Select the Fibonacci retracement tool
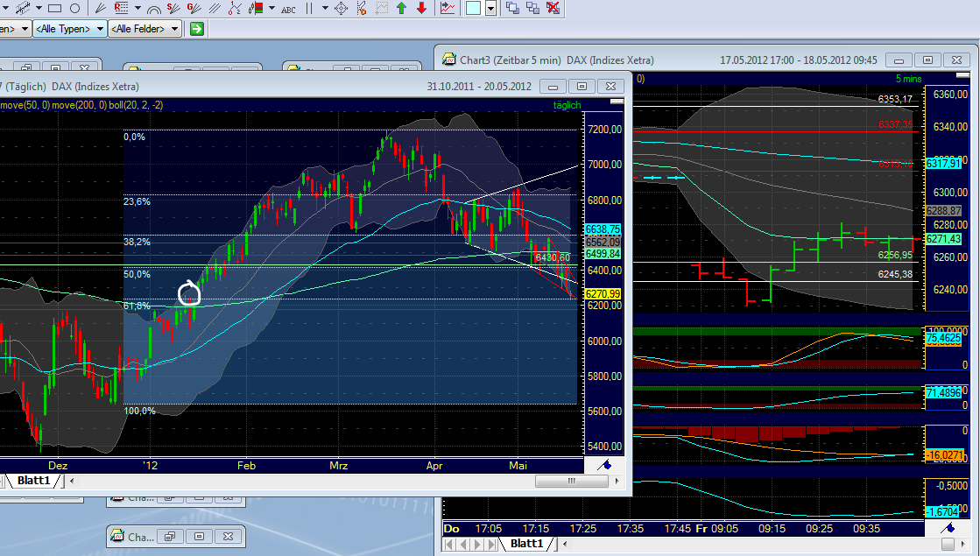 tap(121, 9)
